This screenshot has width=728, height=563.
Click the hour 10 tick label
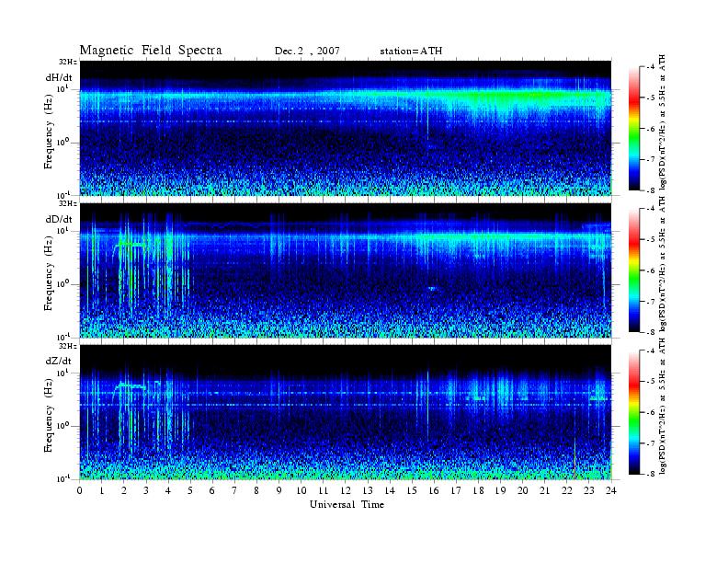tap(301, 490)
